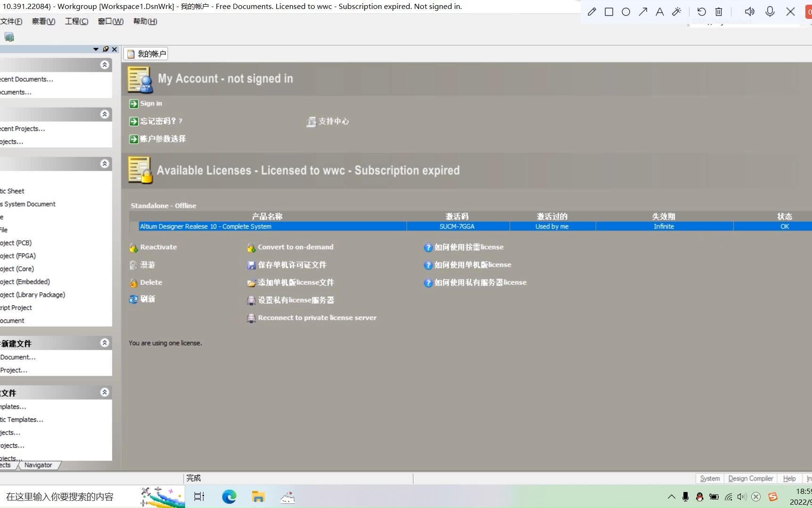Collapse the first section with Recent Documents
The width and height of the screenshot is (812, 508).
(105, 65)
